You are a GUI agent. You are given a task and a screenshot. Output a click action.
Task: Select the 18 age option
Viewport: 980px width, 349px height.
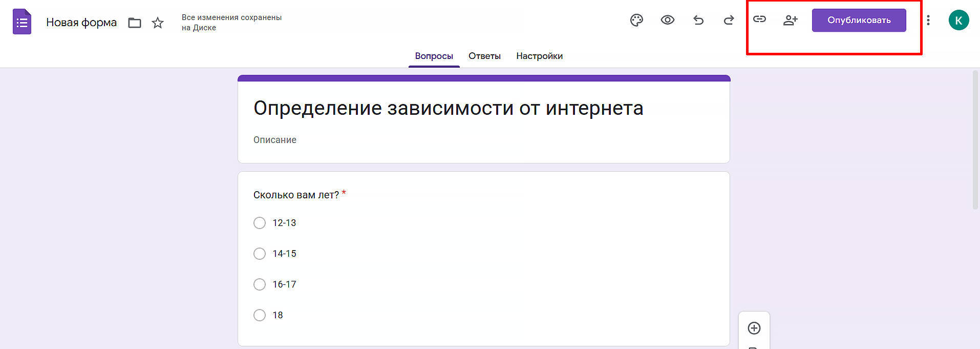coord(260,315)
